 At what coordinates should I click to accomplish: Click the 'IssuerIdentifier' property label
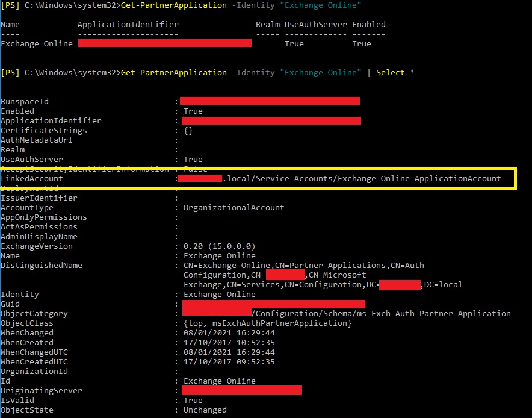[39, 198]
